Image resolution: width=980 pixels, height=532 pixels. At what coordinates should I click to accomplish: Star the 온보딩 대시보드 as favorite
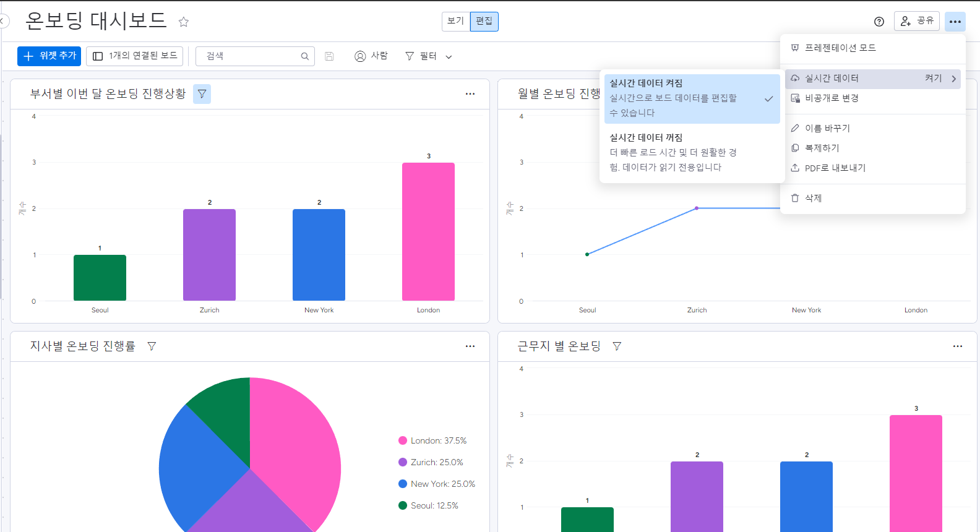pyautogui.click(x=184, y=22)
